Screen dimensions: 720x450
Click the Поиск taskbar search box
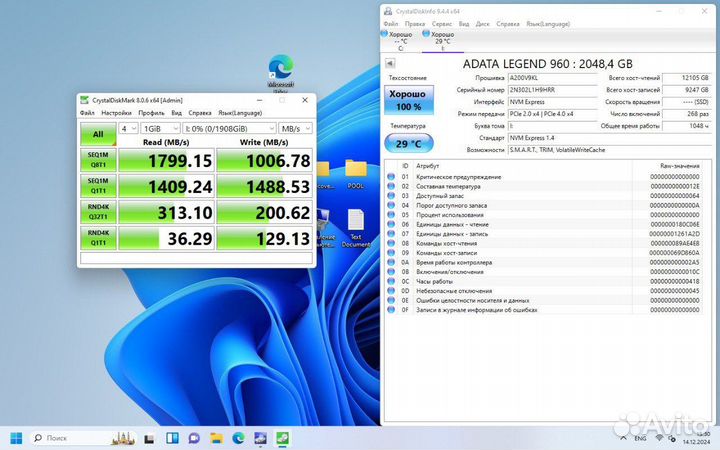84,438
